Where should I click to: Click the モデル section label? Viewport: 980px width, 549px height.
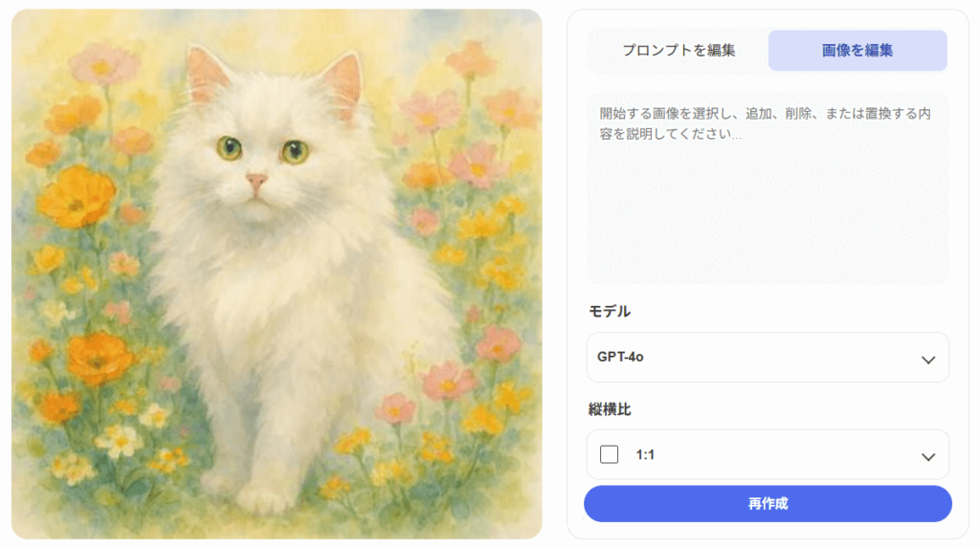click(610, 311)
